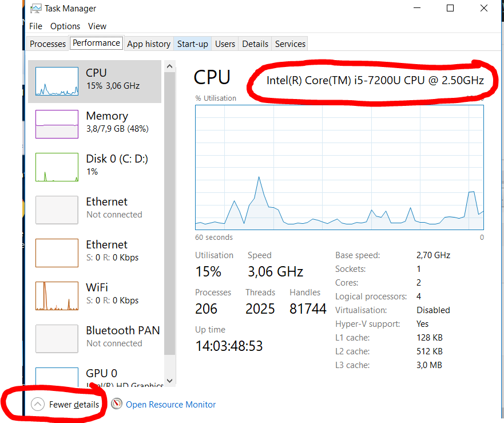Viewport: 504px width, 423px height.
Task: Click the base speed value 2,70 GHz
Action: point(433,255)
